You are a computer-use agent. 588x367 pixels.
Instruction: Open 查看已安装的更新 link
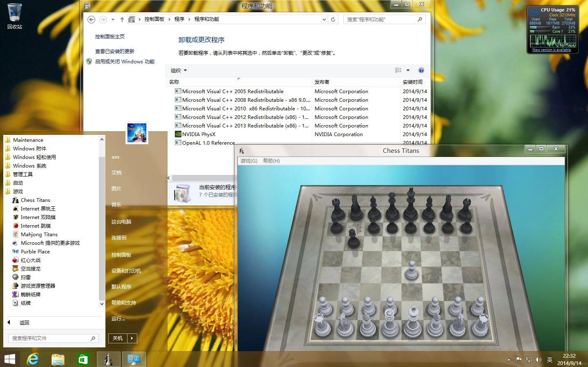pyautogui.click(x=115, y=51)
